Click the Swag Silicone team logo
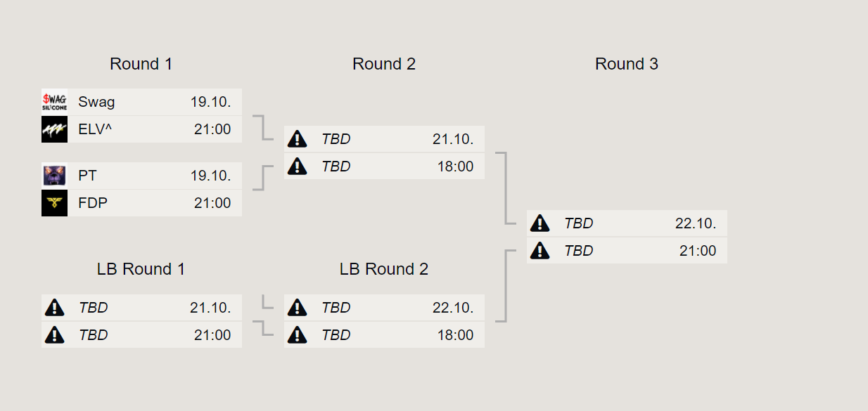This screenshot has height=411, width=868. coord(54,102)
